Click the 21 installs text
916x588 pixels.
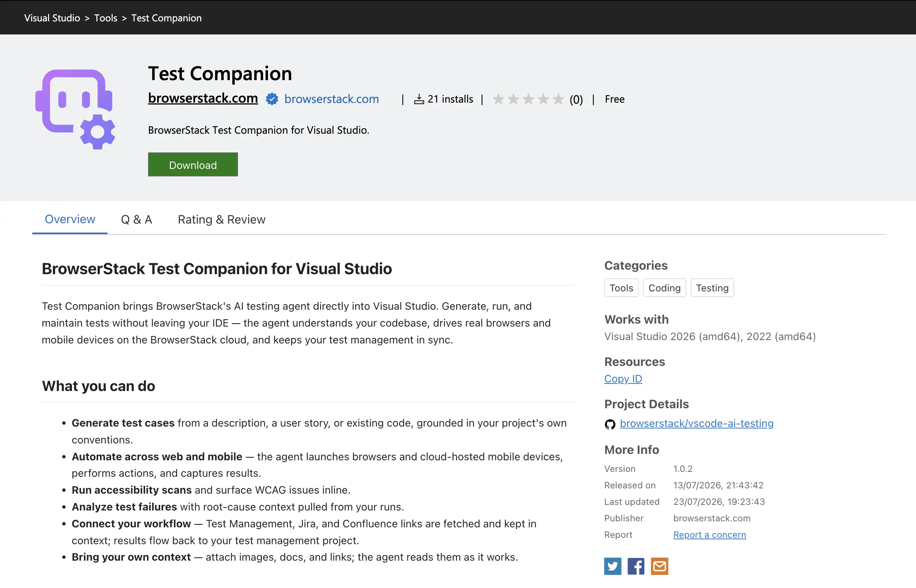(x=451, y=99)
